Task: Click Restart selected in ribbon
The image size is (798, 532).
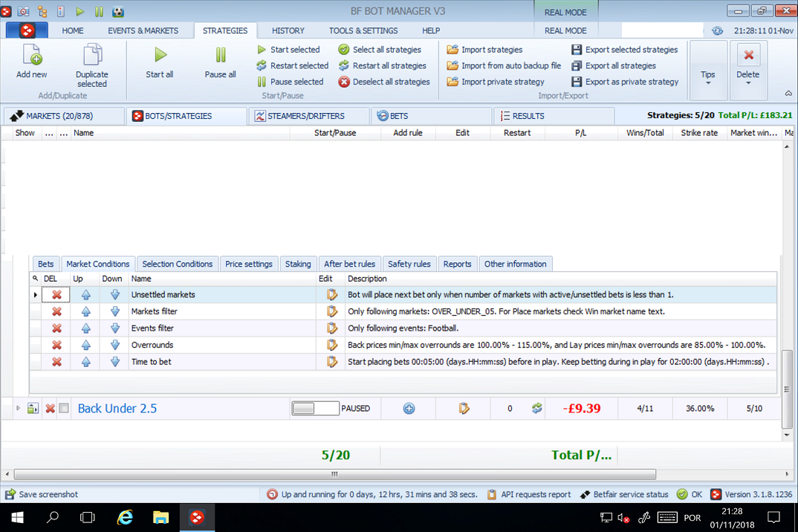Action: click(x=293, y=65)
